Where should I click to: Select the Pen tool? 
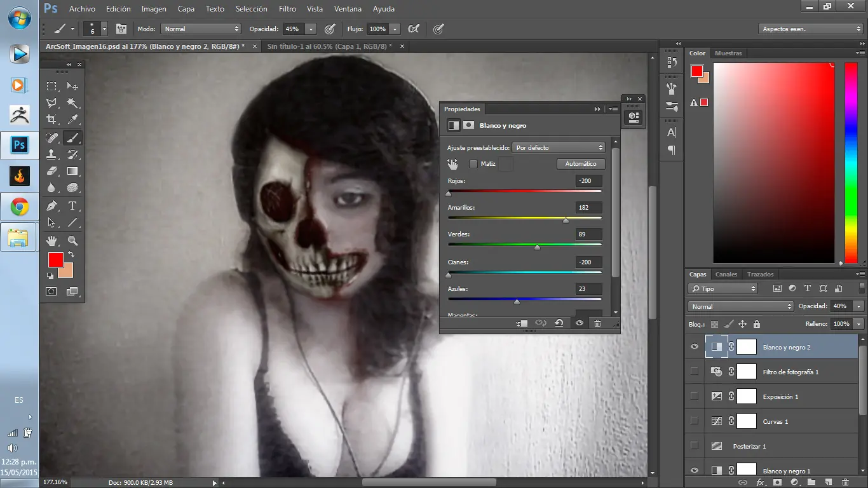pyautogui.click(x=51, y=205)
